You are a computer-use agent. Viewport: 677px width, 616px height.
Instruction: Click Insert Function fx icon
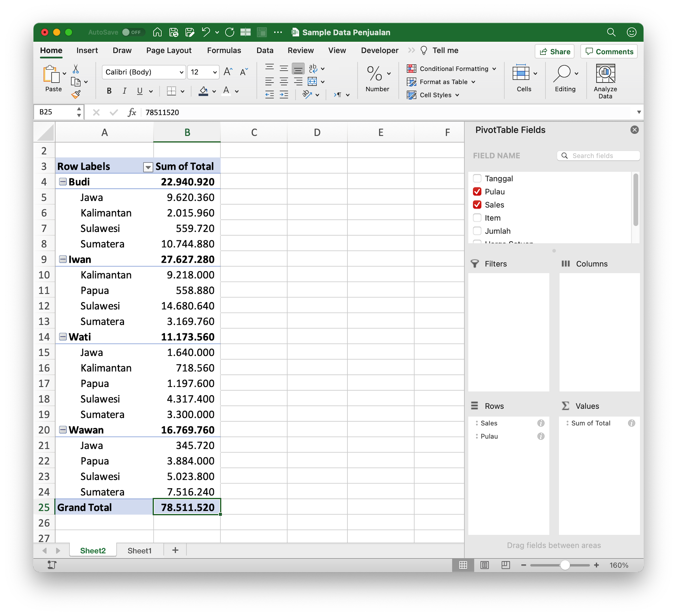[132, 112]
